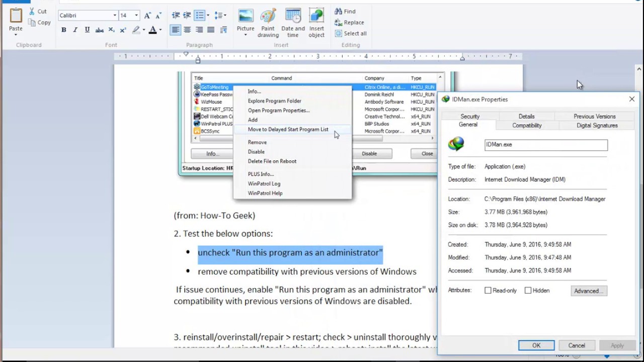644x362 pixels.
Task: Decrease paragraph indent
Action: coord(176,16)
